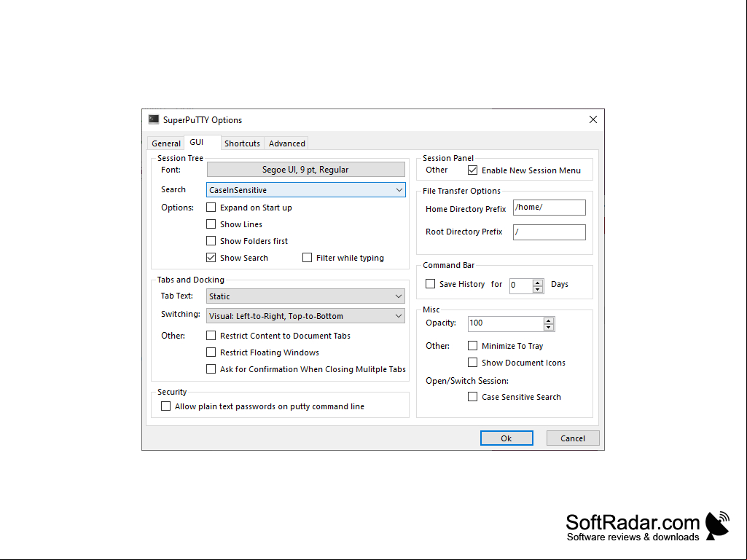Increase Save History days with up arrow
This screenshot has height=560, width=747.
(x=538, y=283)
